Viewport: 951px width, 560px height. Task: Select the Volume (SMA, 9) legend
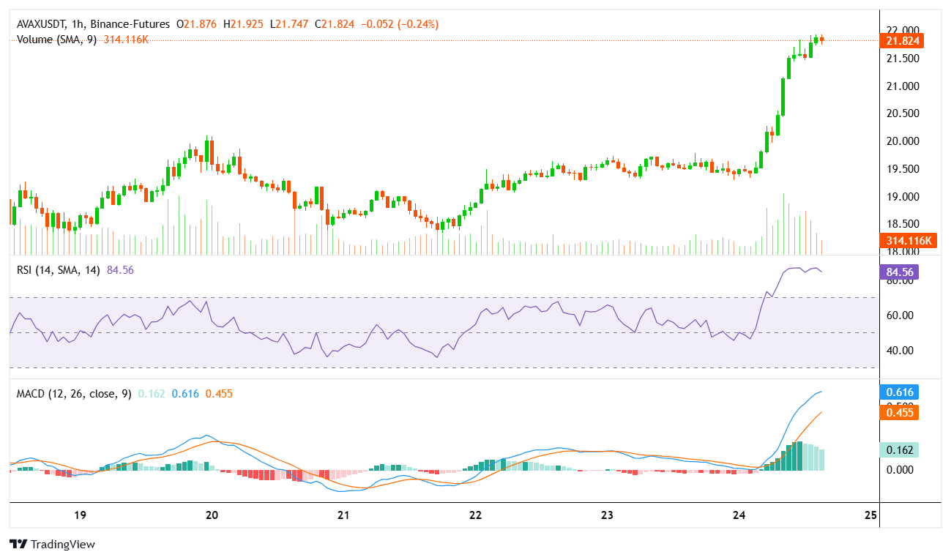(56, 39)
